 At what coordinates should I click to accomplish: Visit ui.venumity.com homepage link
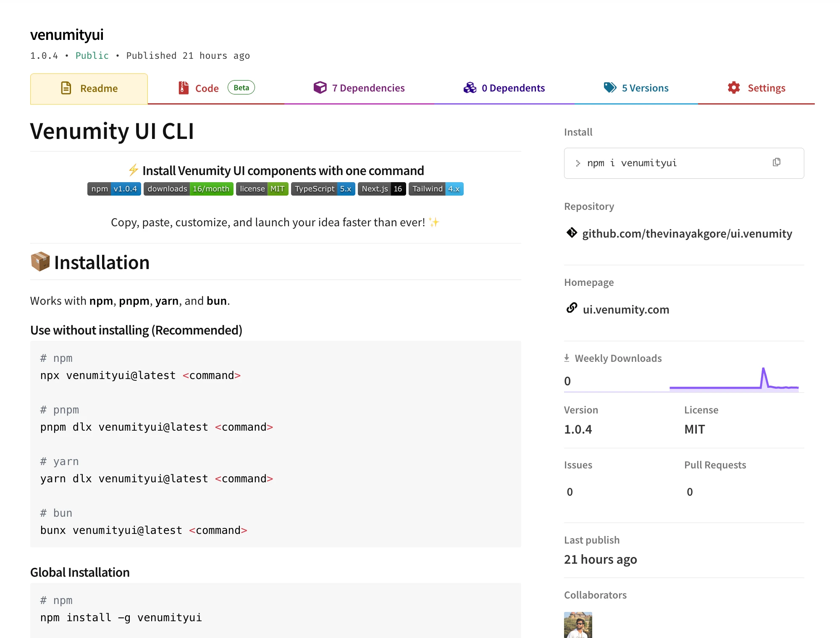click(x=626, y=309)
